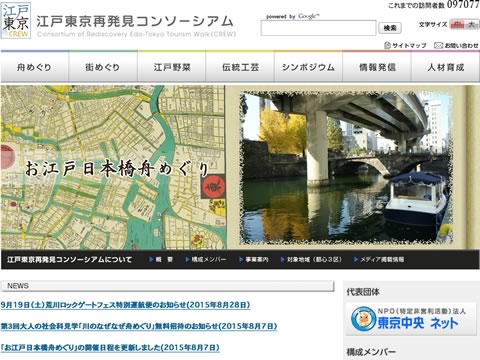Open the お問い合わせ contact link

[457, 45]
